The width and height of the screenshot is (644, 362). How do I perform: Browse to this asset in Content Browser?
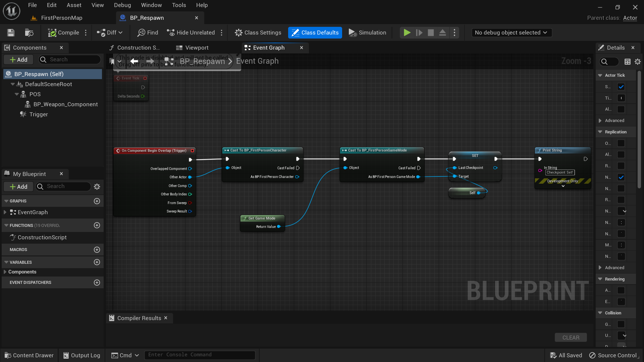click(x=29, y=33)
